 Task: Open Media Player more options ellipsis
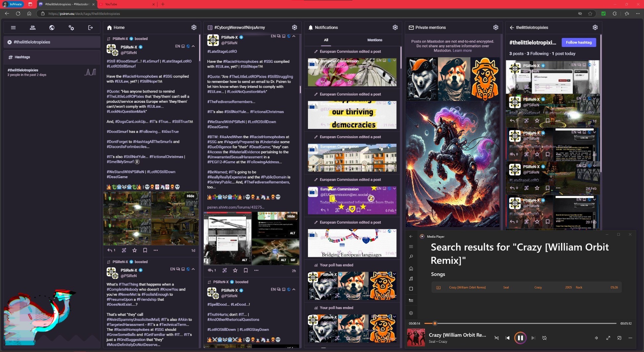[630, 338]
